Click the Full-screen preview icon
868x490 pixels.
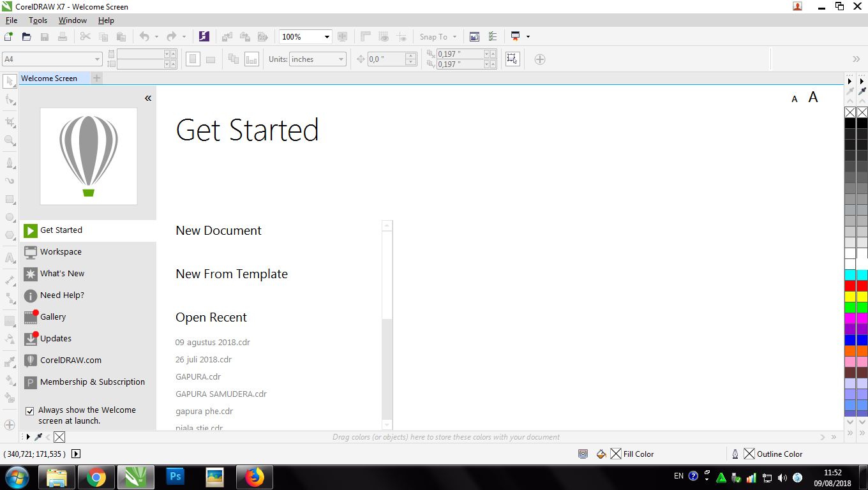click(x=343, y=36)
